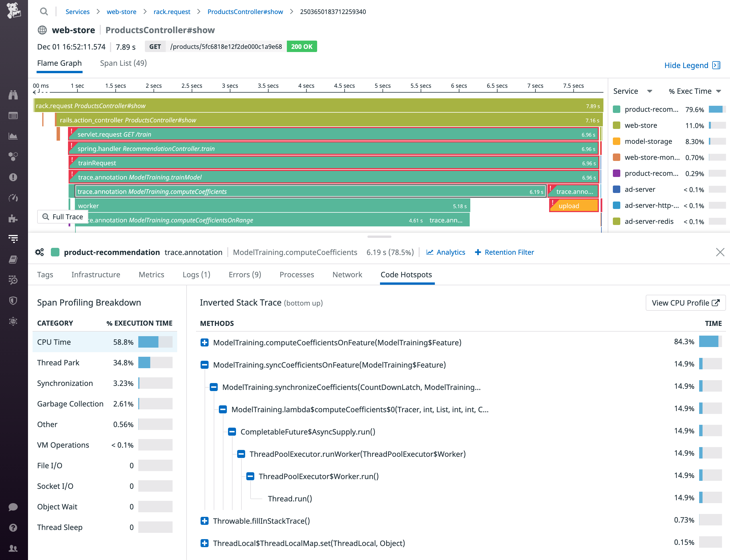
Task: Open the APM gauge icon in sidebar
Action: pyautogui.click(x=13, y=198)
